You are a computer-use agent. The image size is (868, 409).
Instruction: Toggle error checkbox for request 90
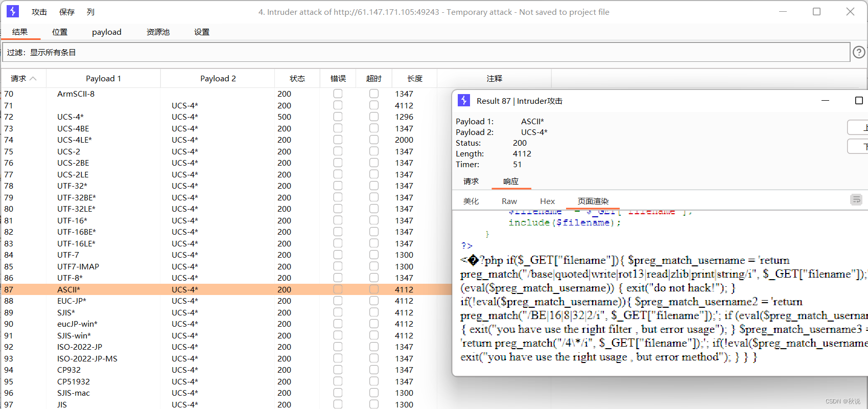(338, 324)
